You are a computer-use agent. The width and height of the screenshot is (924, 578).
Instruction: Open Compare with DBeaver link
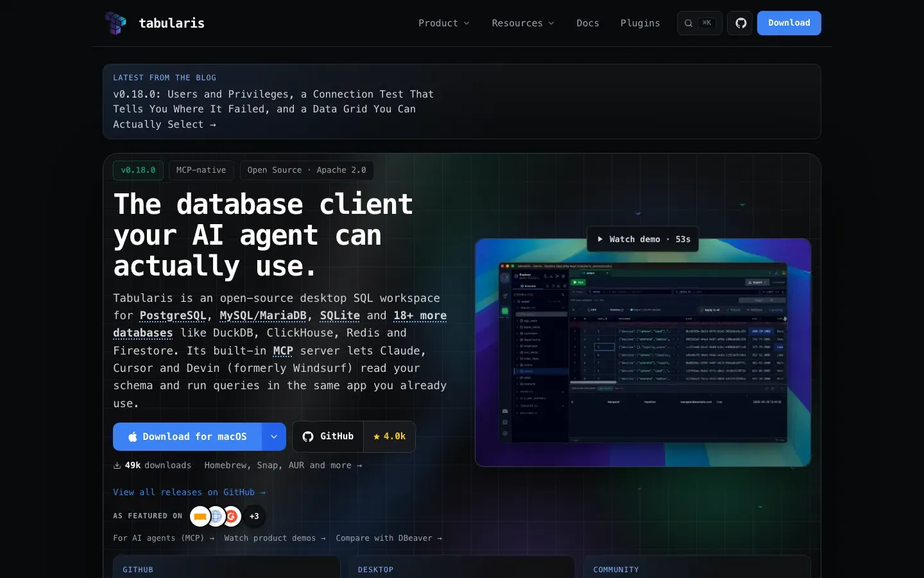point(389,538)
